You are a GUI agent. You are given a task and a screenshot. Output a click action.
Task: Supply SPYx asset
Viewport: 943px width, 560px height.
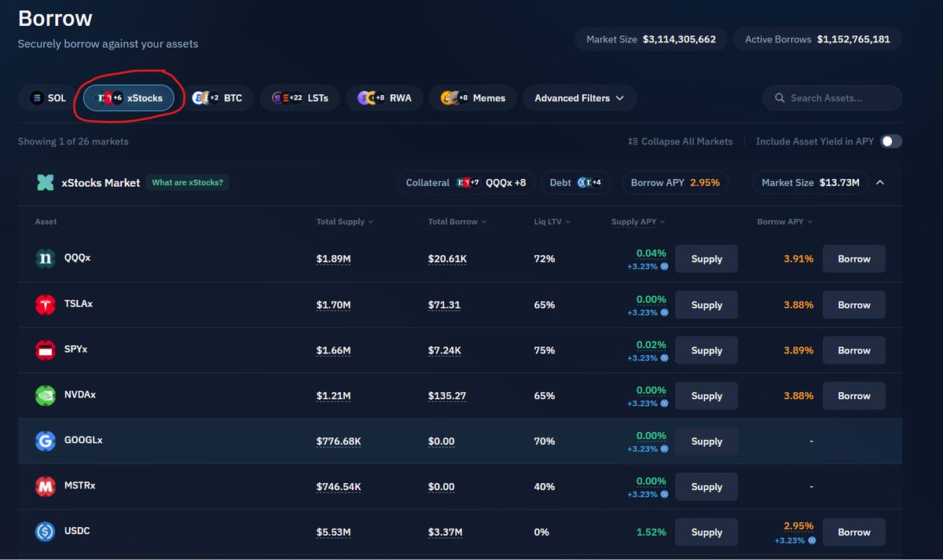(706, 350)
